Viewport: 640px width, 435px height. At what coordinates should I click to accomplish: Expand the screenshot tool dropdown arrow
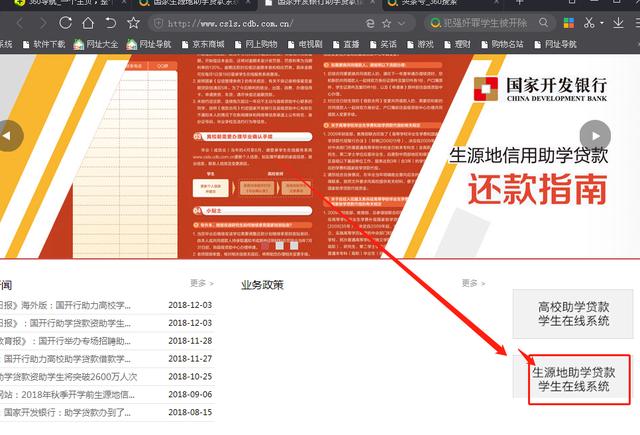click(602, 23)
